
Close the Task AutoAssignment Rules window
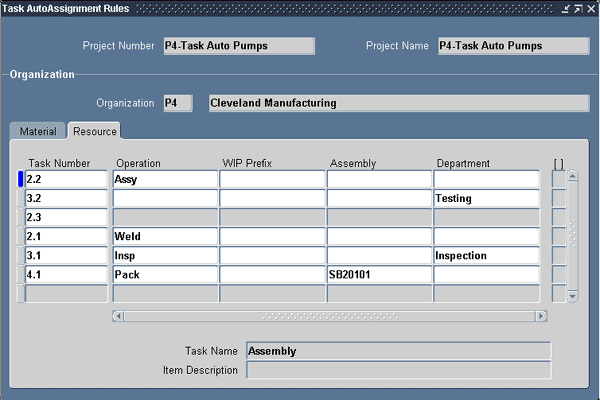click(590, 8)
